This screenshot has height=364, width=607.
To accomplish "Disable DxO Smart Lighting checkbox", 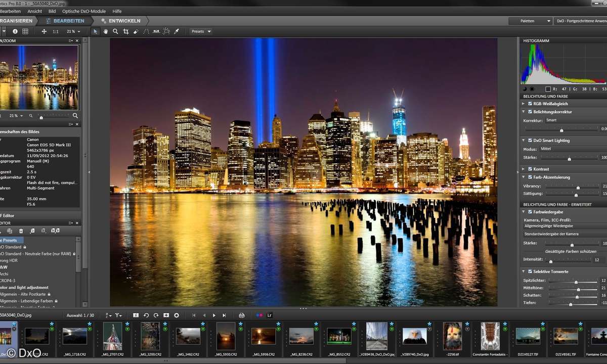I will pyautogui.click(x=530, y=141).
